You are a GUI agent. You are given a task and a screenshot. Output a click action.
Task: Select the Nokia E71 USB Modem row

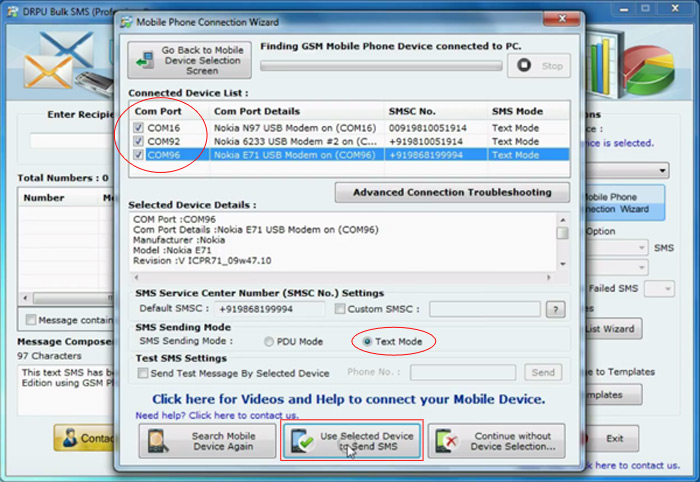[349, 154]
